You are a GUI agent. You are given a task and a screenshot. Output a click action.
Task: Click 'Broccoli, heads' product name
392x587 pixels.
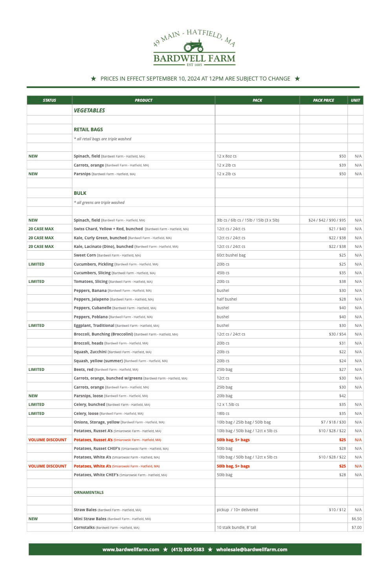pos(89,343)
